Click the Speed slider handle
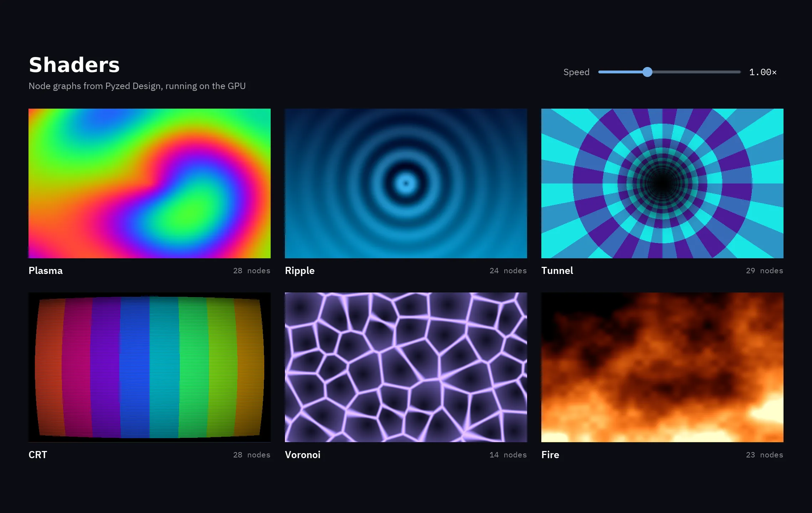 pos(647,72)
